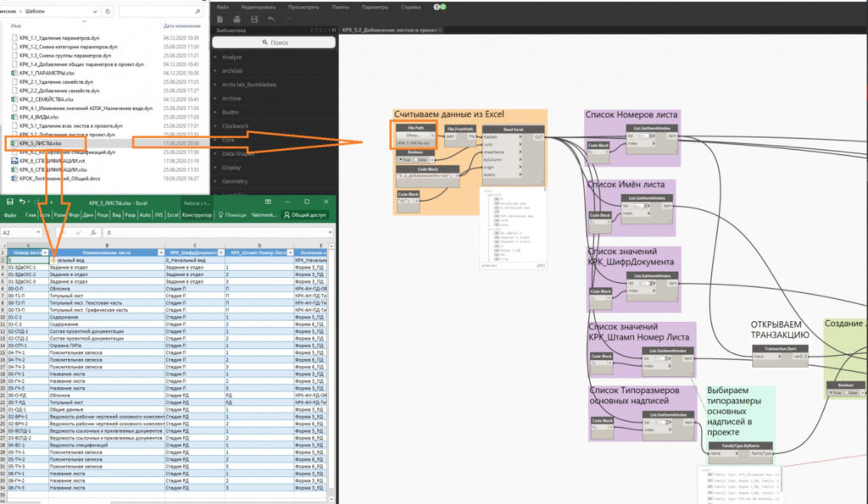The height and width of the screenshot is (504, 868).
Task: Expand the Analyze library category
Action: [x=215, y=57]
